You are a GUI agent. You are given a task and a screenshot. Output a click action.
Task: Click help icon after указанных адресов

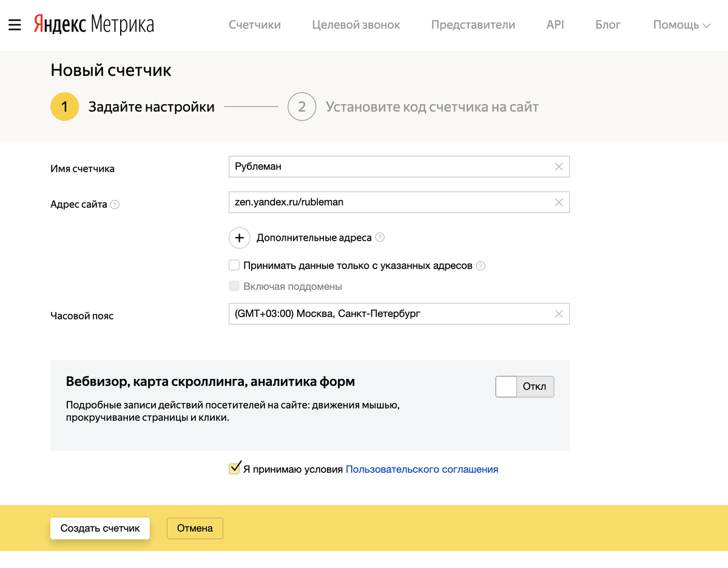point(481,266)
